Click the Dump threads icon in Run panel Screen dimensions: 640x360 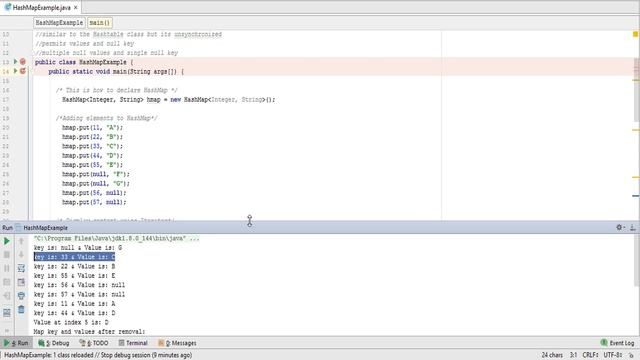click(x=7, y=282)
